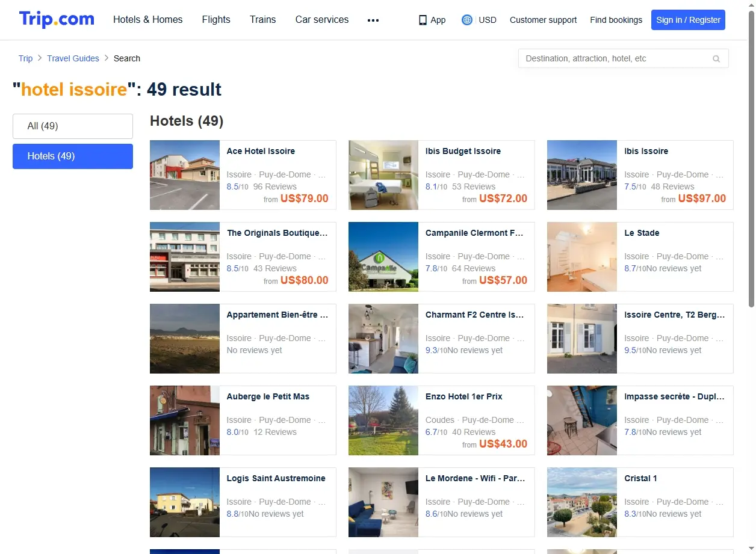The height and width of the screenshot is (554, 756).
Task: Open Find bookings
Action: 616,20
